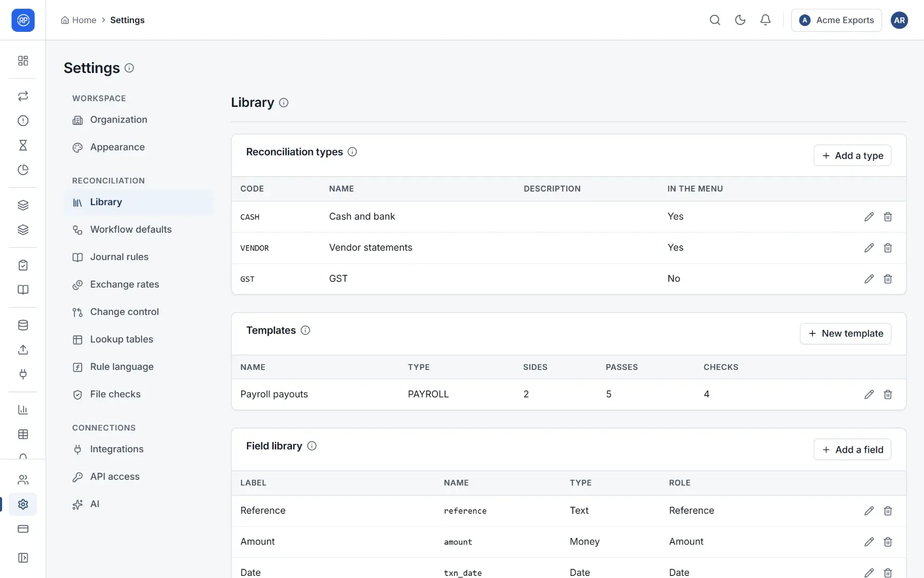Click Add a type button
Viewport: 924px width, 578px height.
852,156
